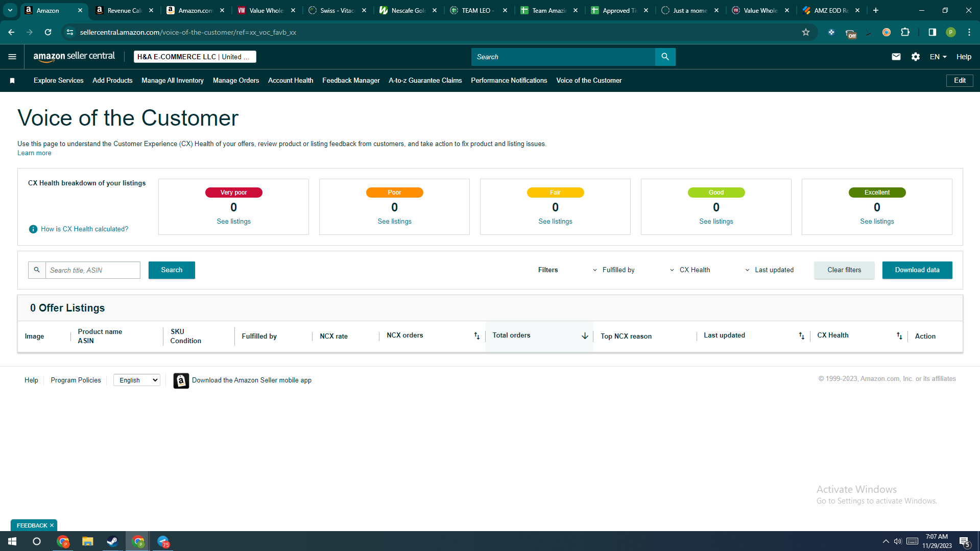This screenshot has height=551, width=980.
Task: Bookmark this page with the star icon
Action: pos(806,32)
